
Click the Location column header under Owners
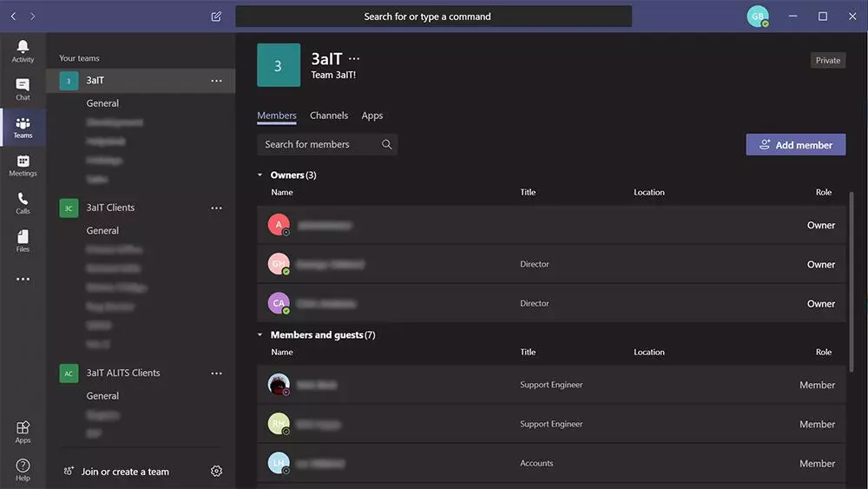(x=648, y=192)
